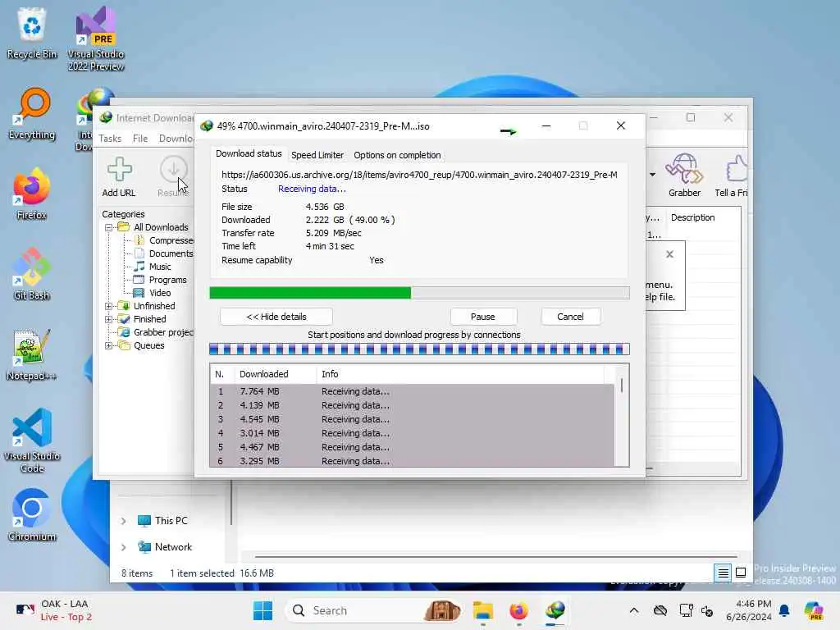Open Options on completion tab
The height and width of the screenshot is (630, 840).
pyautogui.click(x=397, y=155)
